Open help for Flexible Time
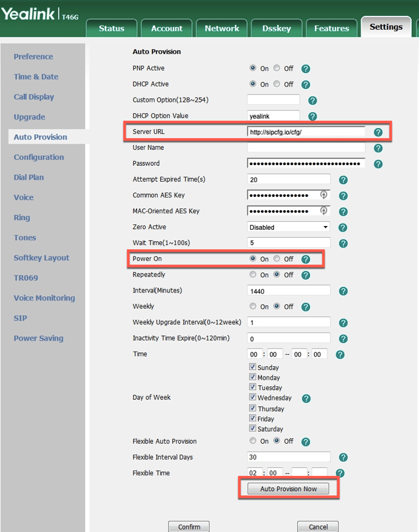419x532 pixels. pos(340,473)
